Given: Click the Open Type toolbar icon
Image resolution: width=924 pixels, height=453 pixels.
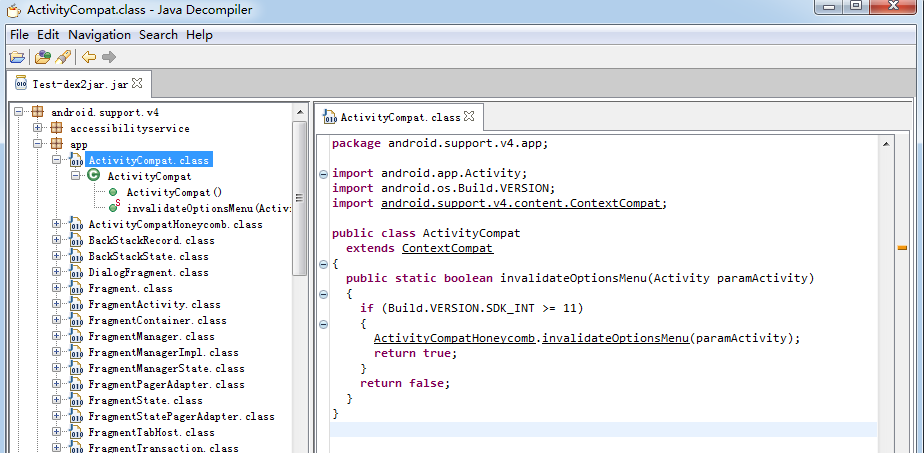Looking at the screenshot, I should 42,57.
